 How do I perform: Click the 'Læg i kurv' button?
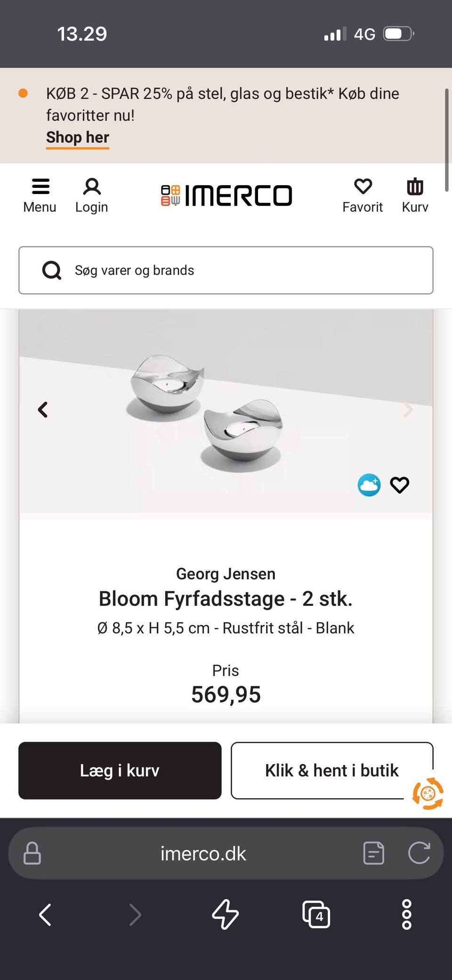point(120,770)
